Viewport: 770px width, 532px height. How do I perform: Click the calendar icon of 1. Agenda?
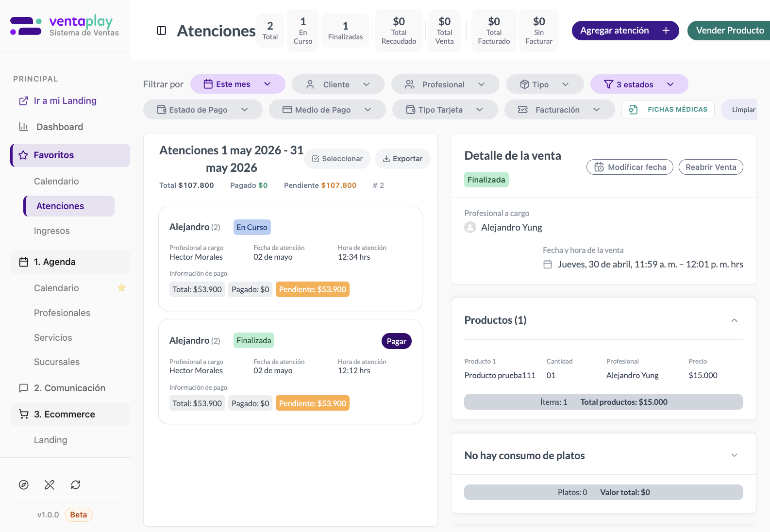pos(24,262)
